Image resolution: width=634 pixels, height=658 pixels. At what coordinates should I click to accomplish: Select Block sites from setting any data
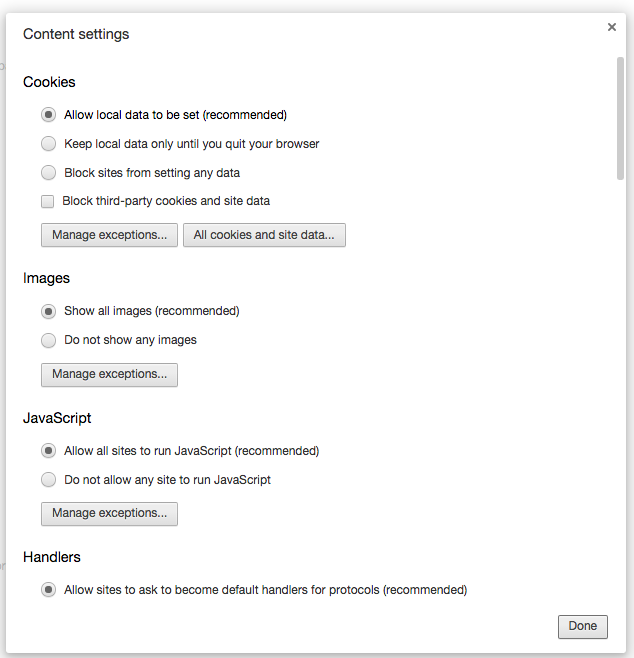tap(48, 173)
